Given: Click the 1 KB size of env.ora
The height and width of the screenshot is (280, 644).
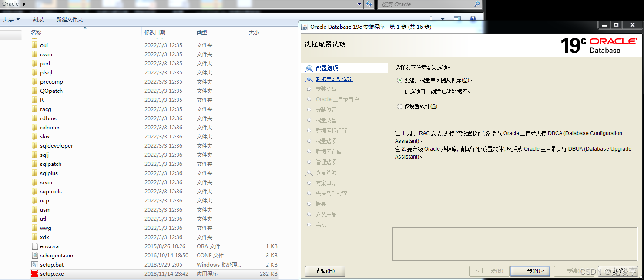Looking at the screenshot, I should 272,246.
